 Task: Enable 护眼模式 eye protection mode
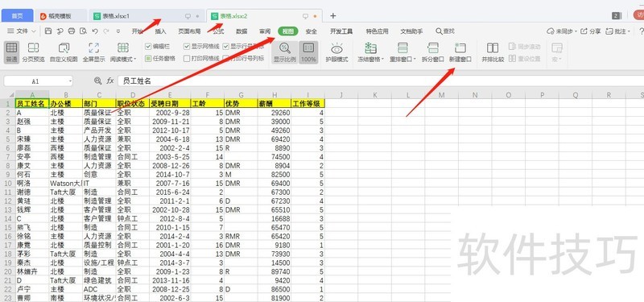tap(336, 52)
